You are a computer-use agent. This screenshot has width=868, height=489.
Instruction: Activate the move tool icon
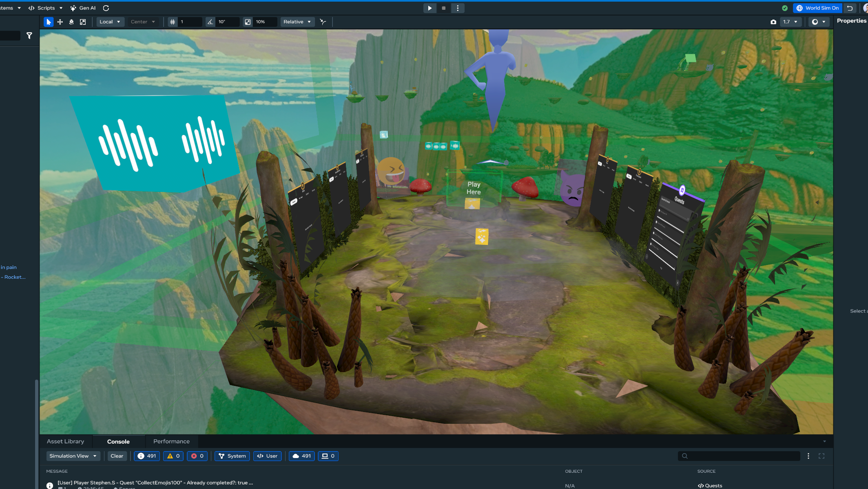coord(60,22)
